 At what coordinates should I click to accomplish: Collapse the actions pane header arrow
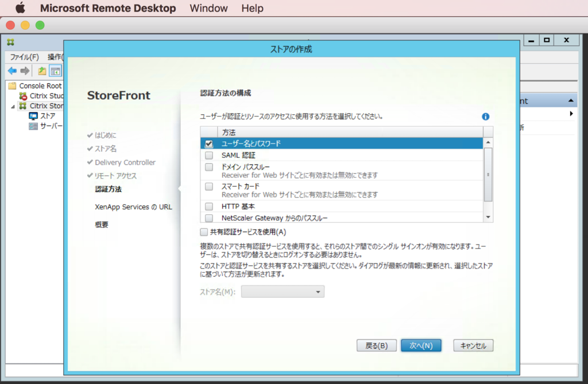click(571, 100)
